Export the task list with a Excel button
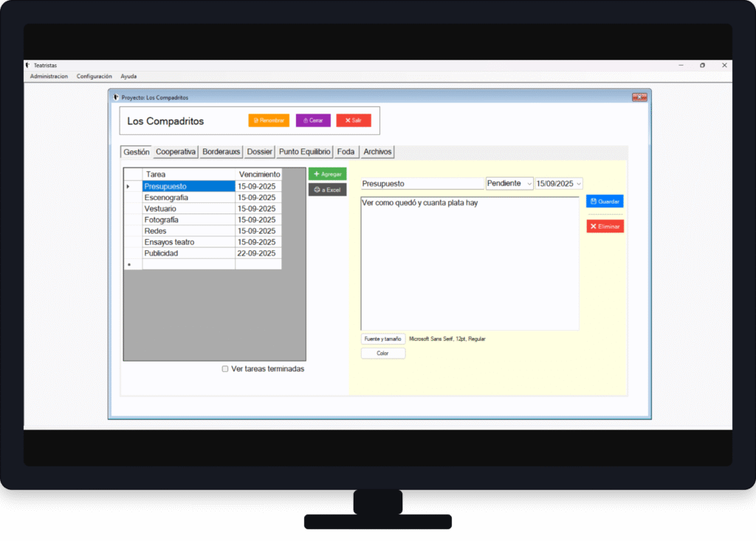The image size is (756, 541). (327, 190)
